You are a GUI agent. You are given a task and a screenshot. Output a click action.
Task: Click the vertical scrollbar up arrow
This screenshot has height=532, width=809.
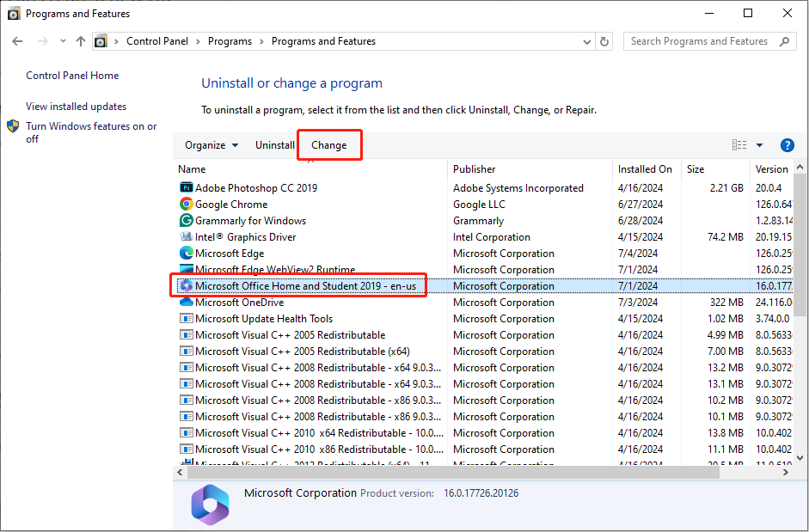coord(800,168)
